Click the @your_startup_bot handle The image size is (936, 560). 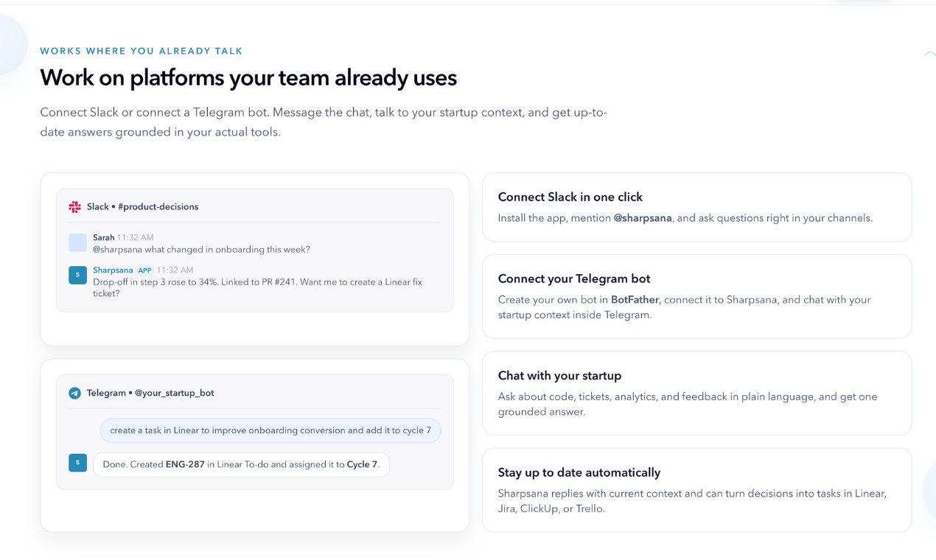point(174,393)
